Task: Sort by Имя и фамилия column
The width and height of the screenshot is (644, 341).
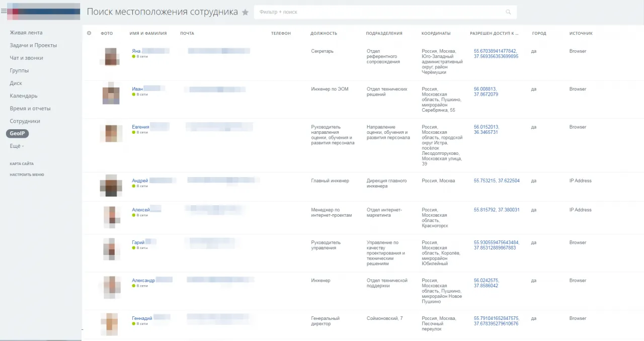Action: click(x=148, y=34)
